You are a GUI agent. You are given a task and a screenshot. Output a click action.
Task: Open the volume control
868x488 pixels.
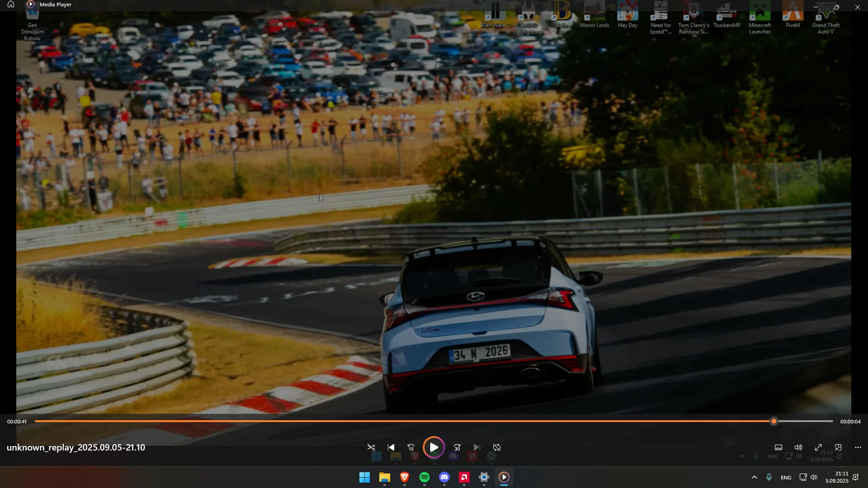798,448
